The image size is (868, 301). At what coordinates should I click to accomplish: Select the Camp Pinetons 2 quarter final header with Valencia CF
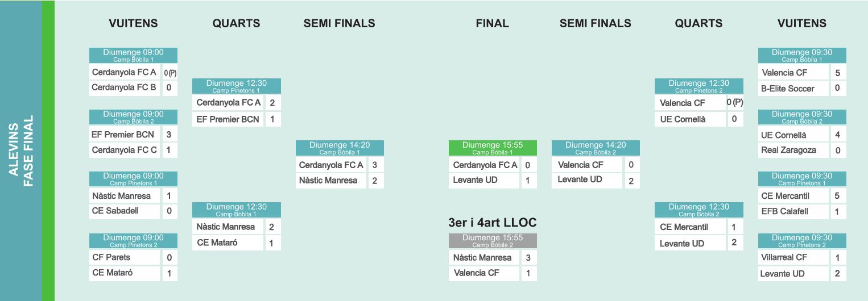[698, 86]
